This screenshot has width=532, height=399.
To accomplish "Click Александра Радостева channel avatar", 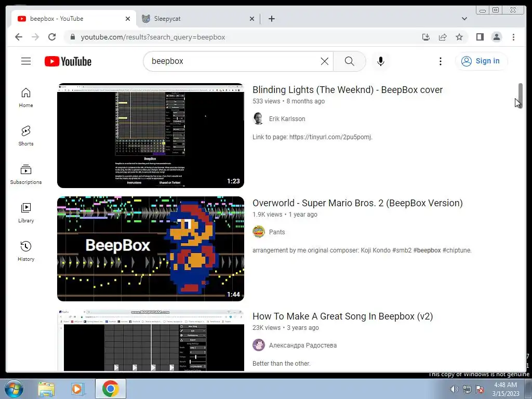I will pos(259,345).
